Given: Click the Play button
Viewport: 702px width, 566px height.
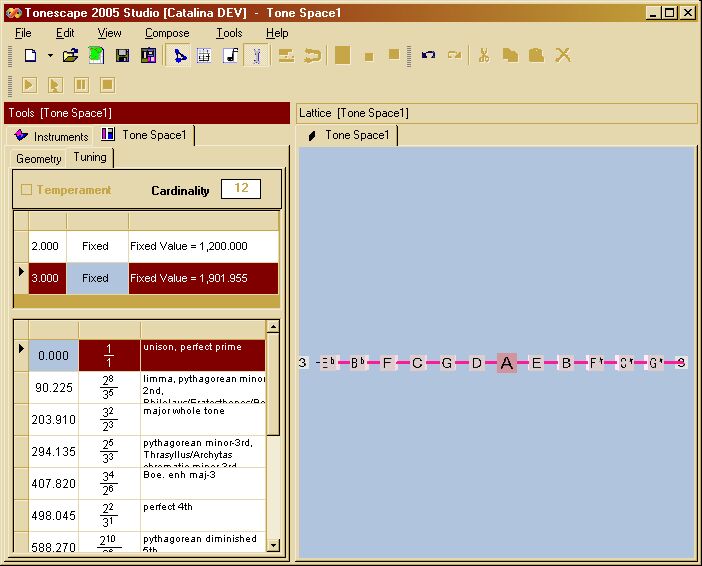Looking at the screenshot, I should click(x=29, y=85).
